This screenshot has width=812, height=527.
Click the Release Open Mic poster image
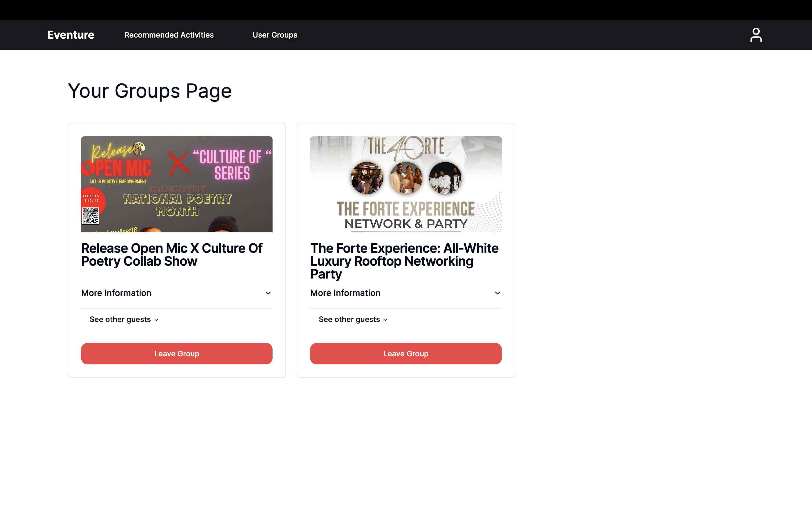(x=176, y=184)
